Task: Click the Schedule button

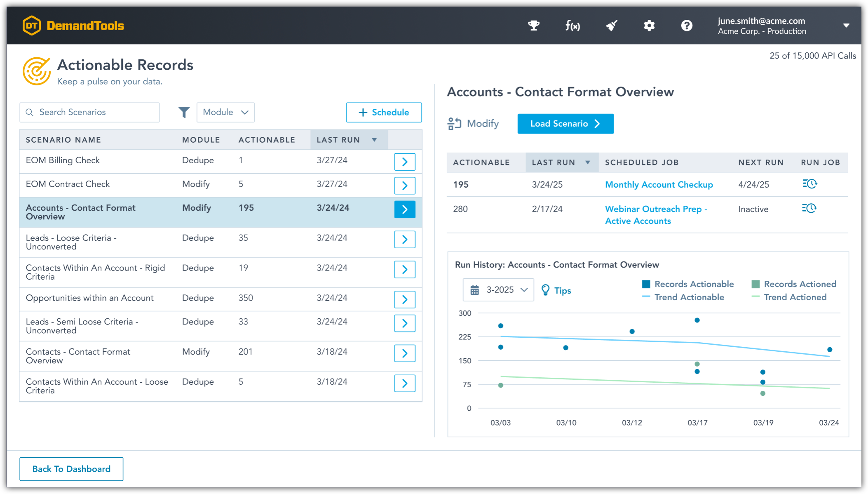Action: [384, 112]
